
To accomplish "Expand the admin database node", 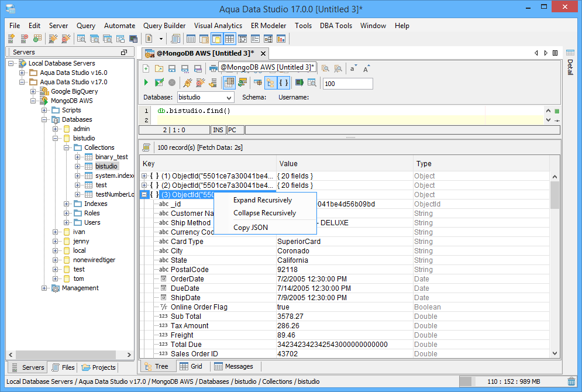I will [x=56, y=129].
